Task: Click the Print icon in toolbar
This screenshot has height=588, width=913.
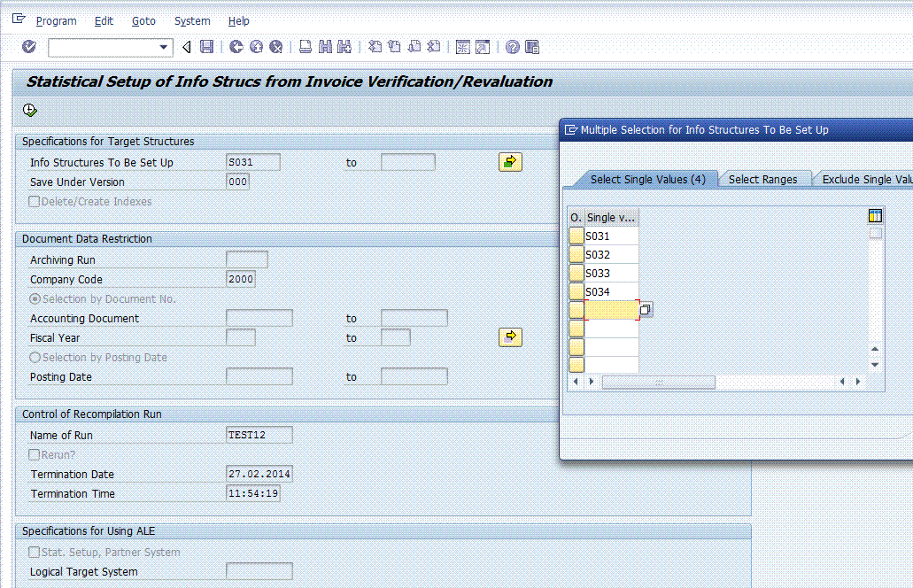Action: (x=305, y=47)
